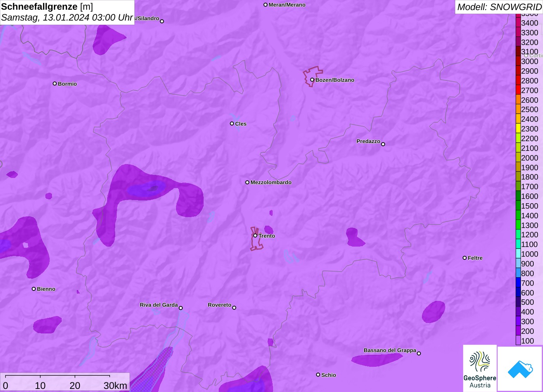Click the Meran/Merano label text

click(287, 5)
